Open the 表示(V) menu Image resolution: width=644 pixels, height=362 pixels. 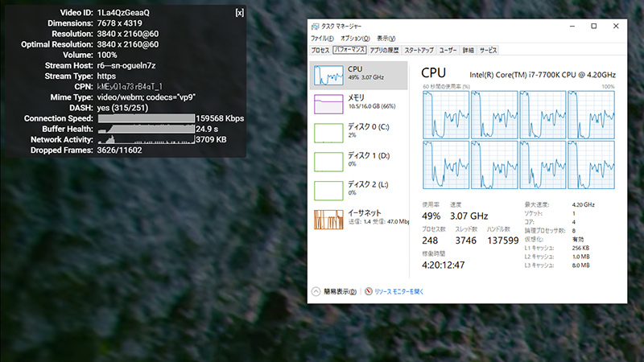pyautogui.click(x=386, y=38)
